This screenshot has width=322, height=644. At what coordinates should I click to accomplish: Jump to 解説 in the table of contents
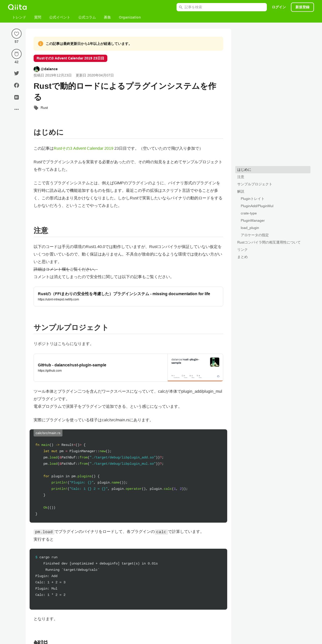pyautogui.click(x=241, y=192)
